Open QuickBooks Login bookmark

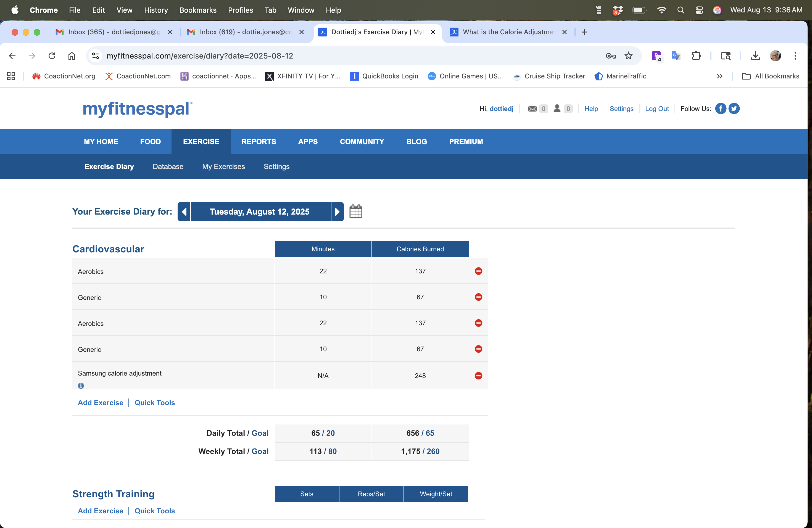pos(384,76)
